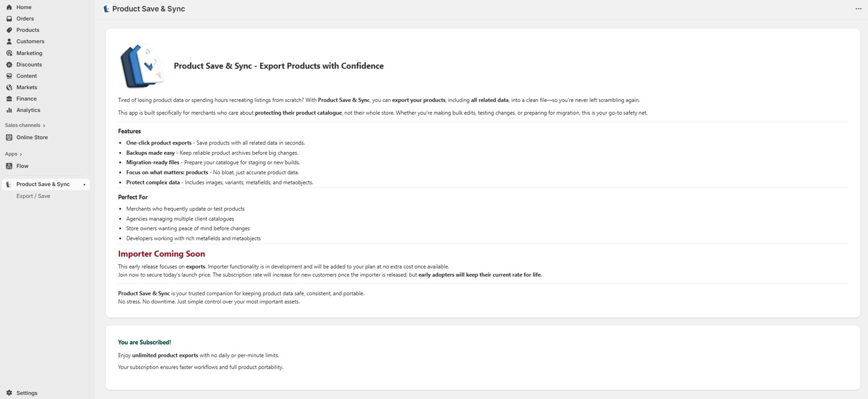This screenshot has width=868, height=399.
Task: Open Discounts using its badge icon
Action: (9, 65)
